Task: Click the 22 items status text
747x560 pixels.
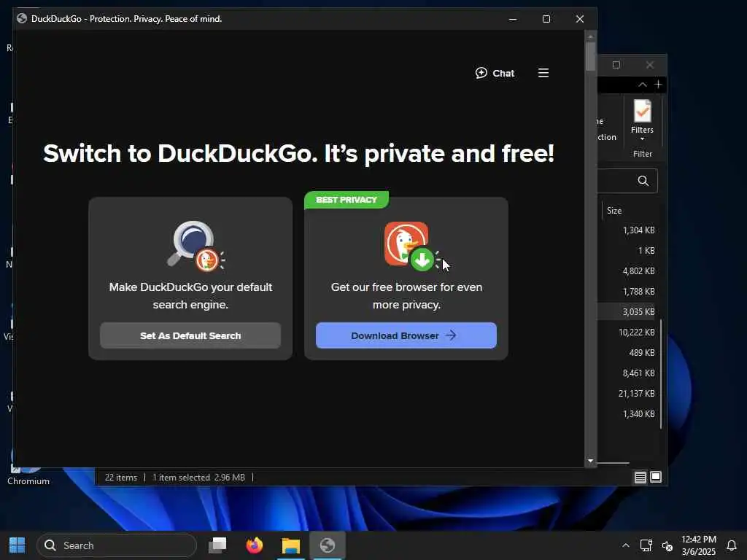Action: click(121, 478)
